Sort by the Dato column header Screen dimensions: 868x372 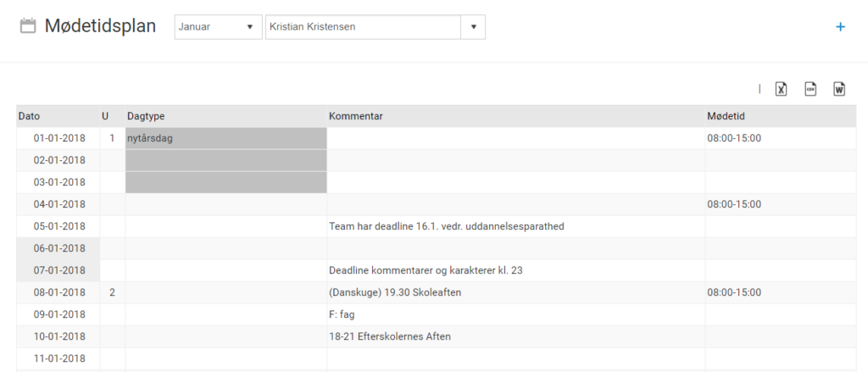point(30,116)
